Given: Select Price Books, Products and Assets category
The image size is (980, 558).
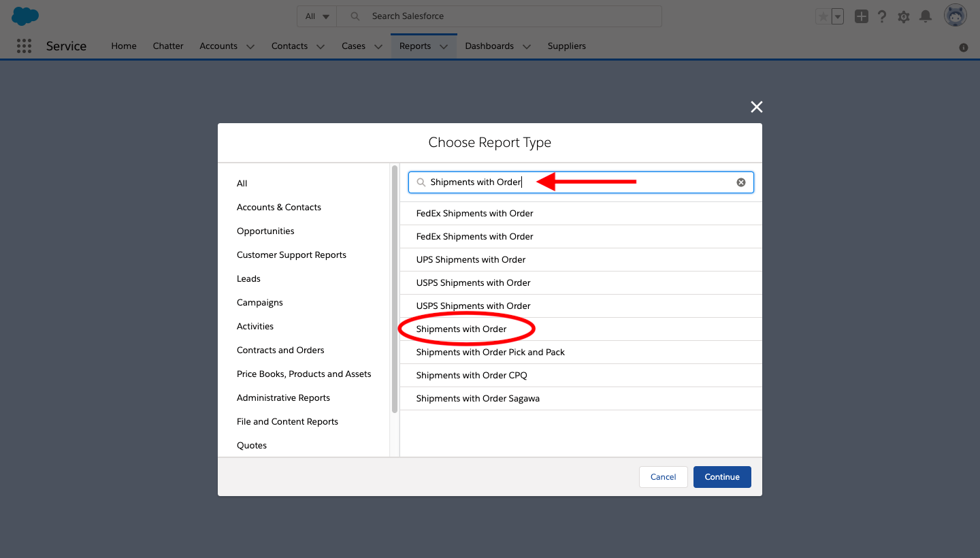Looking at the screenshot, I should tap(304, 374).
